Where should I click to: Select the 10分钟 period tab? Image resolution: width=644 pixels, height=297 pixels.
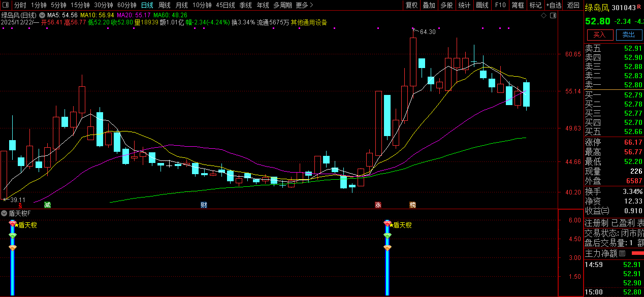point(202,5)
